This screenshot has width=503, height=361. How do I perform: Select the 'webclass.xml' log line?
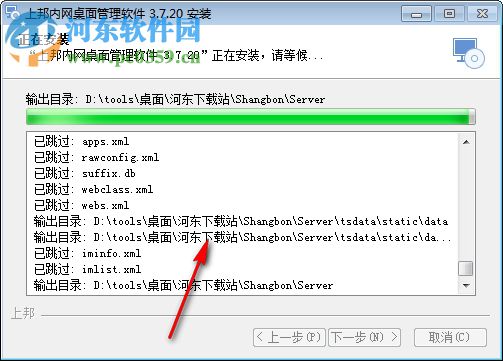(94, 189)
